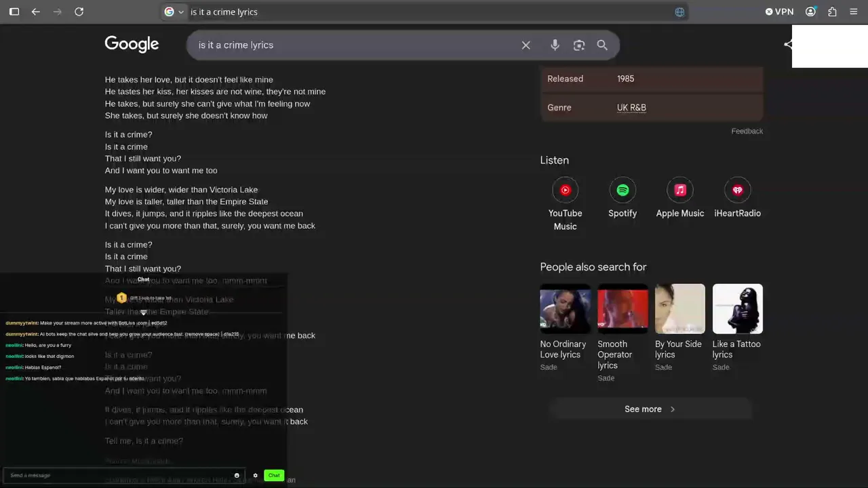Expand the chat leaderboard collapse arrow
Viewport: 868px width, 488px height.
click(x=143, y=312)
